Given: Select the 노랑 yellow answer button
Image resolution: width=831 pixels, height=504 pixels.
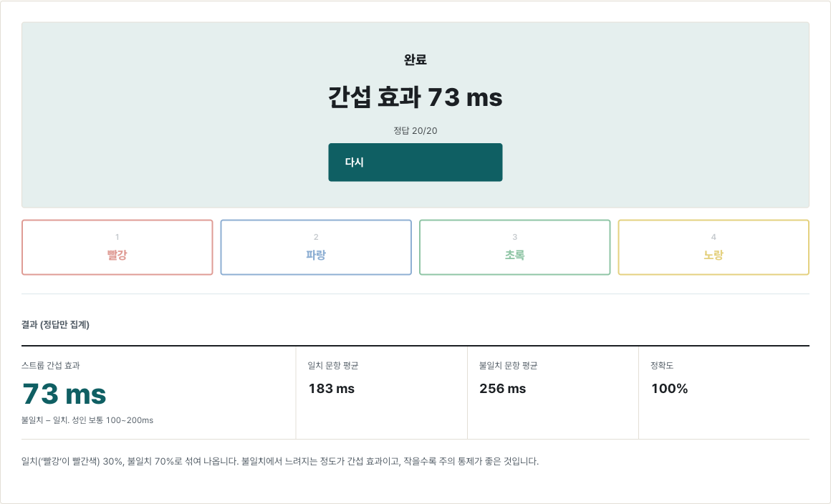Looking at the screenshot, I should [x=714, y=247].
